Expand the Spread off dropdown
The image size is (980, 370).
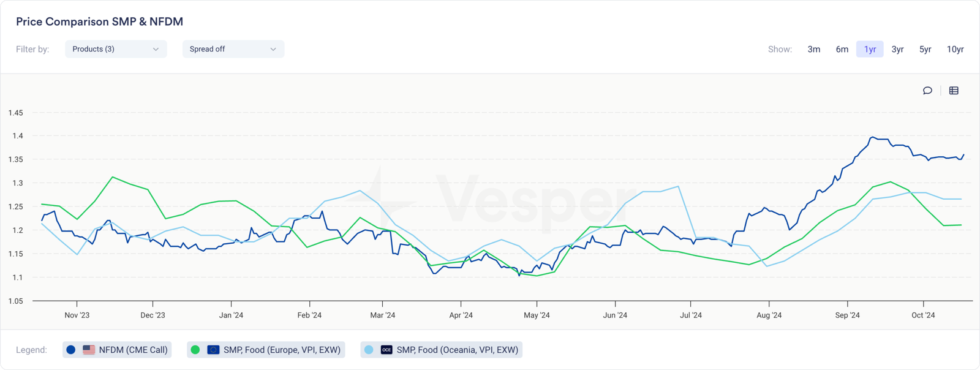click(x=233, y=49)
